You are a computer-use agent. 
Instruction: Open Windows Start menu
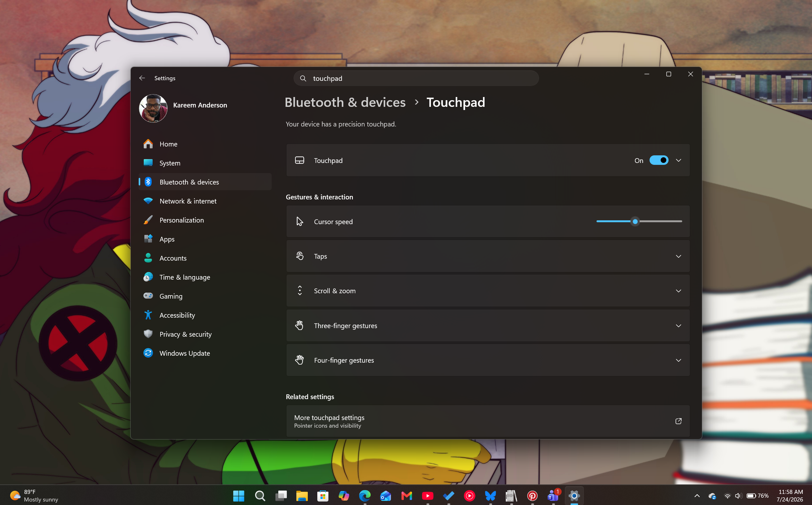click(239, 496)
